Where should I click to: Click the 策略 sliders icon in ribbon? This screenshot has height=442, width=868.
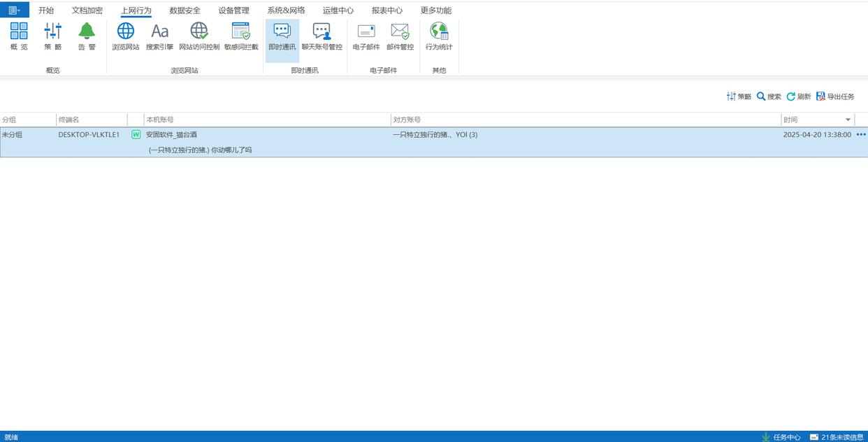[x=52, y=36]
